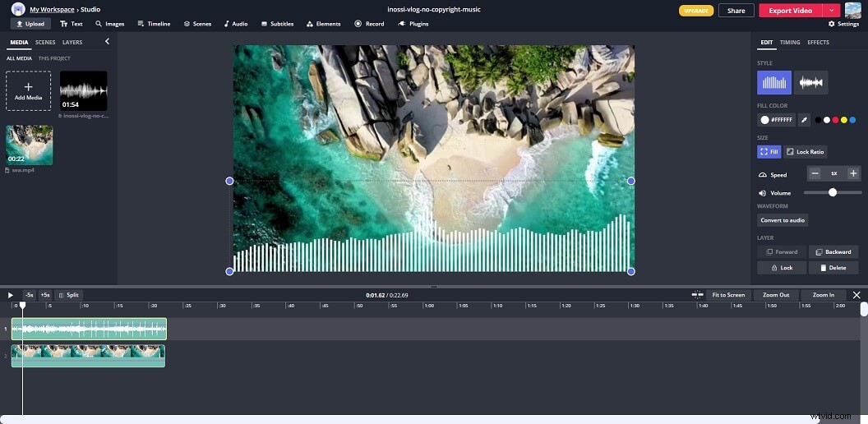Select the ALL MEDIA filter
This screenshot has height=424, width=868.
tap(20, 58)
